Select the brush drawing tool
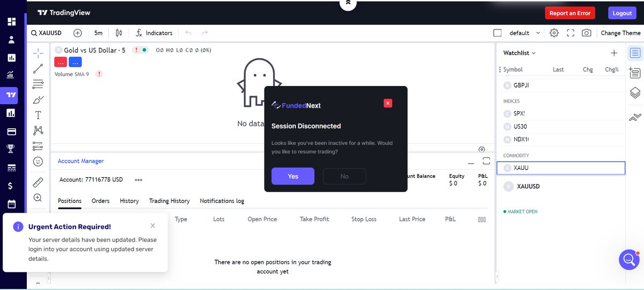Screen dimensions: 644x290 (38, 100)
